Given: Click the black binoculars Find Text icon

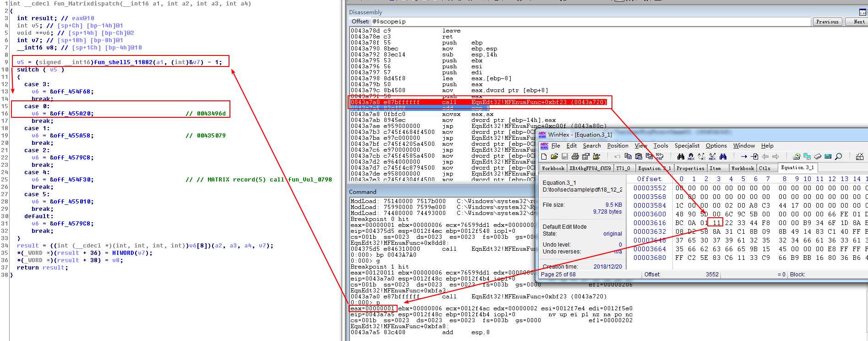Looking at the screenshot, I should pos(681,157).
